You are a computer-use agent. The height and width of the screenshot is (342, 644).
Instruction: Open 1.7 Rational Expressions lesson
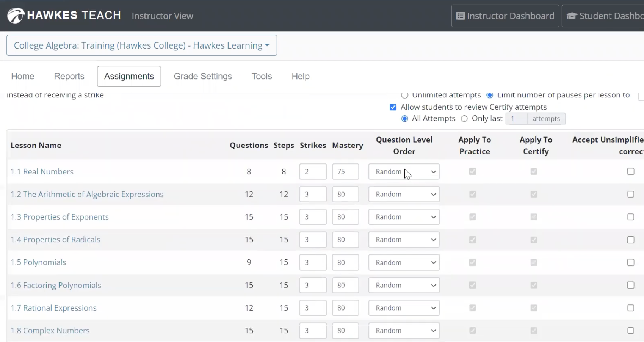click(x=53, y=308)
